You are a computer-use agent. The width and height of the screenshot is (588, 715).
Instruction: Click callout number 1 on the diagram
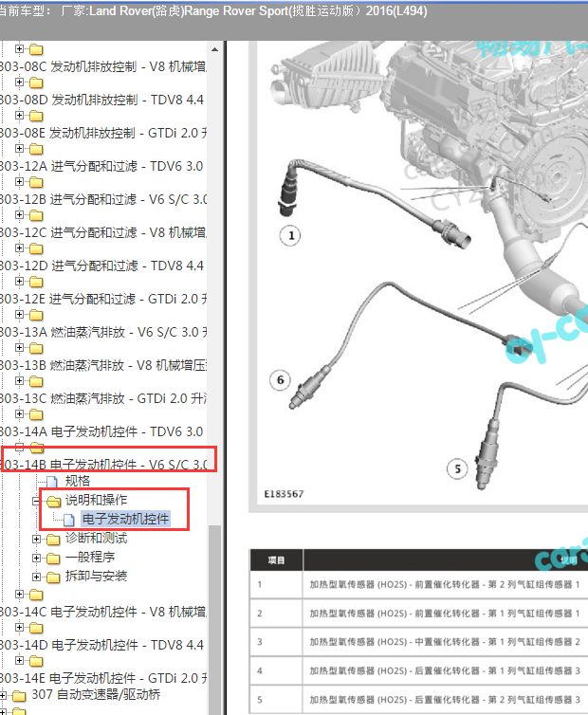pos(290,236)
